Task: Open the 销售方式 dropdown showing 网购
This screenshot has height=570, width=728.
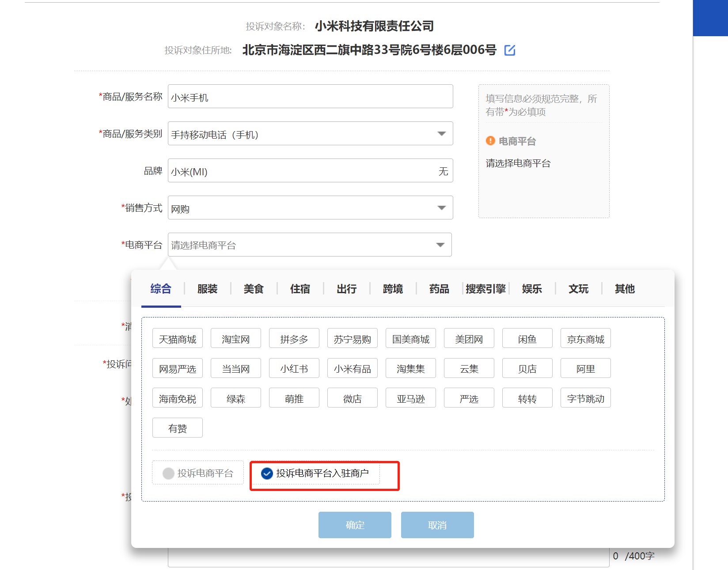Action: click(311, 208)
